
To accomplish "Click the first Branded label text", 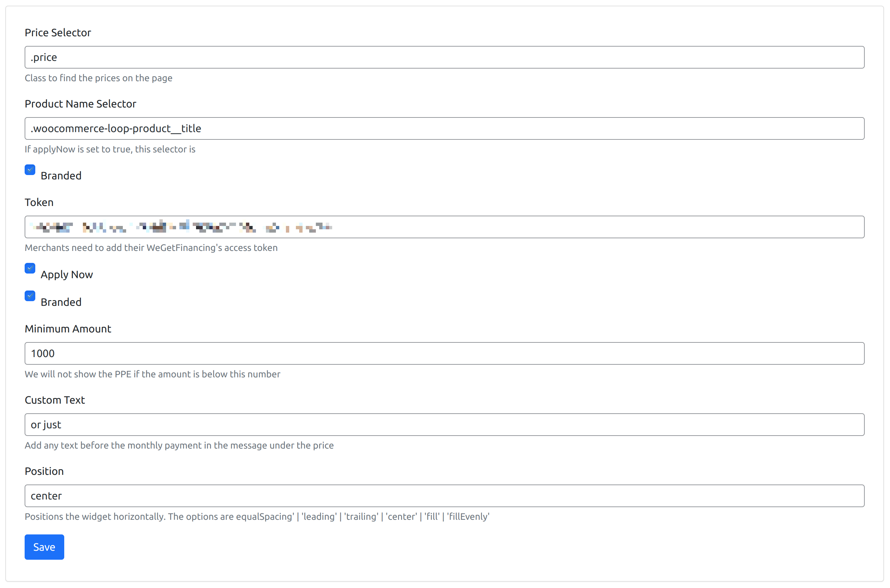I will click(x=61, y=176).
